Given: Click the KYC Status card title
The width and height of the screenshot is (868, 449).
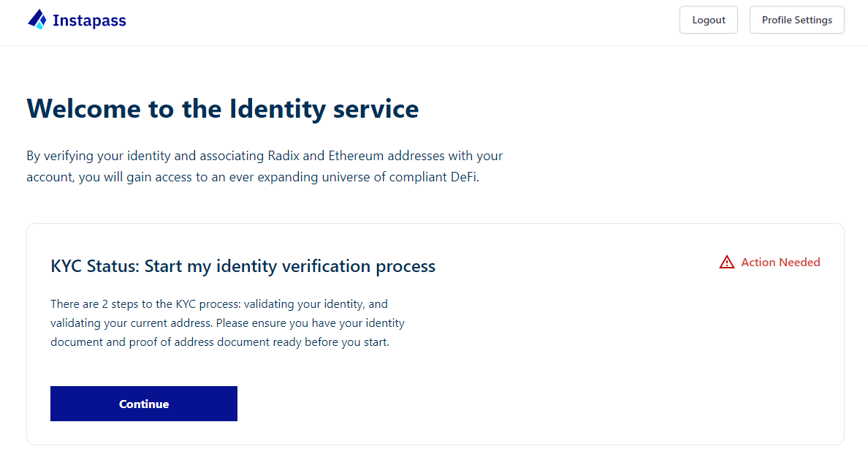Looking at the screenshot, I should pyautogui.click(x=243, y=266).
